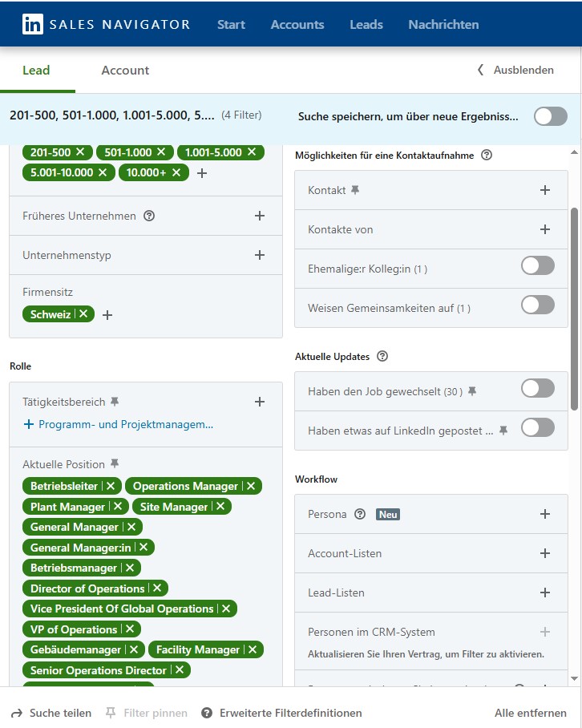Open help for Möglichkeiten für eine Kontaktaufnahme
The height and width of the screenshot is (728, 582).
coord(487,155)
